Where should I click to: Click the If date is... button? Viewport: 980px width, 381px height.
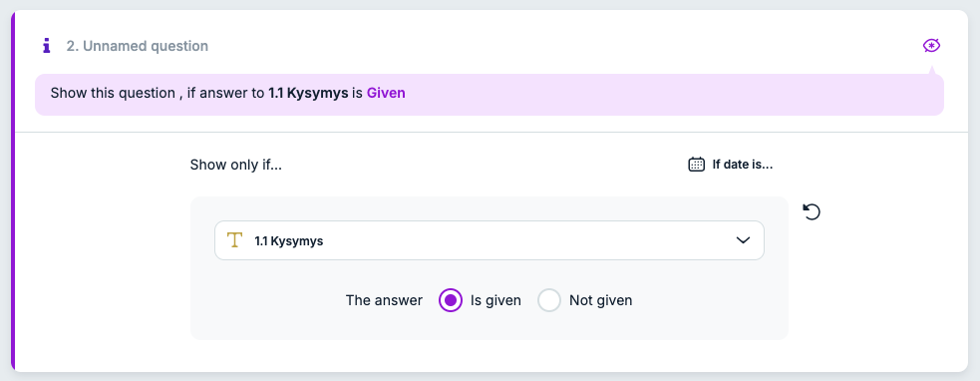pyautogui.click(x=731, y=165)
